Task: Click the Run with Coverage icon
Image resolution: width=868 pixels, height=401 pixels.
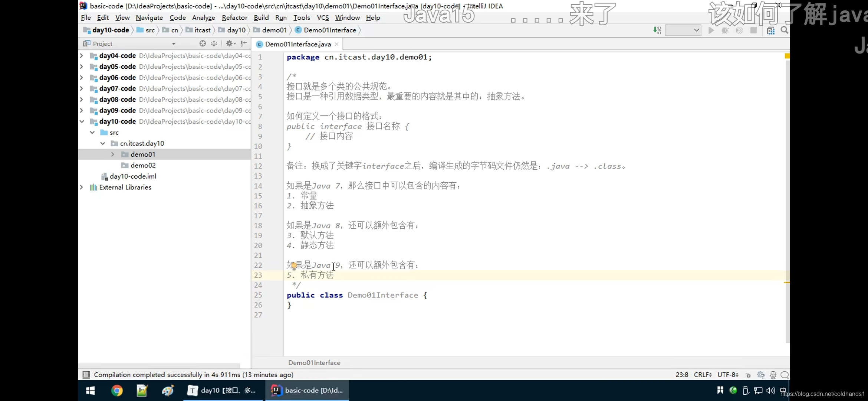Action: (x=739, y=30)
